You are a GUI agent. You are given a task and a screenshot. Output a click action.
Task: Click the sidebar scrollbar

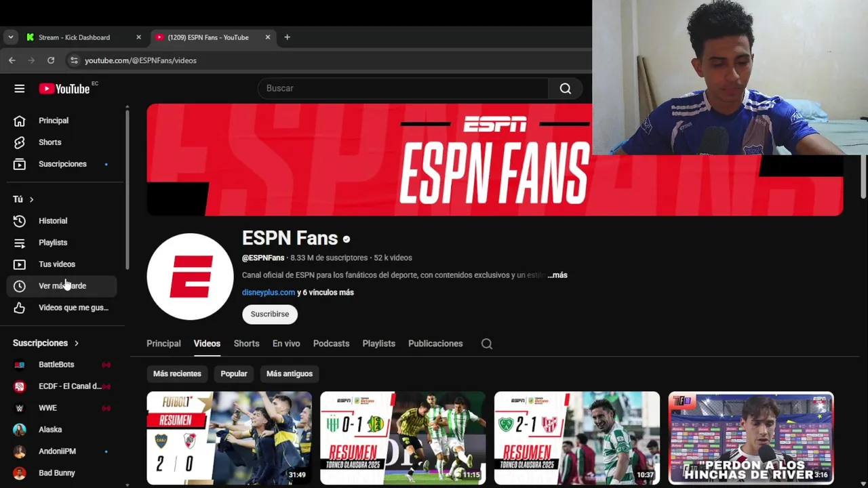(127, 190)
